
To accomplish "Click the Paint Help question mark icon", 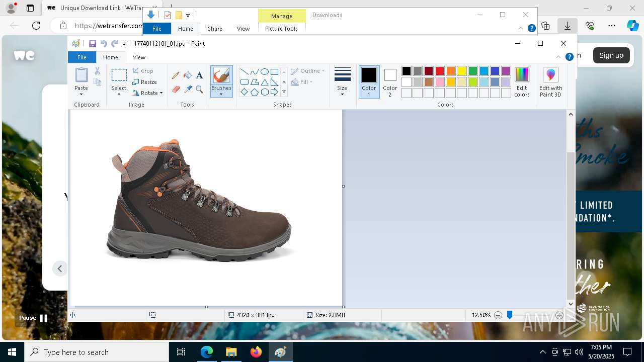I will 570,57.
